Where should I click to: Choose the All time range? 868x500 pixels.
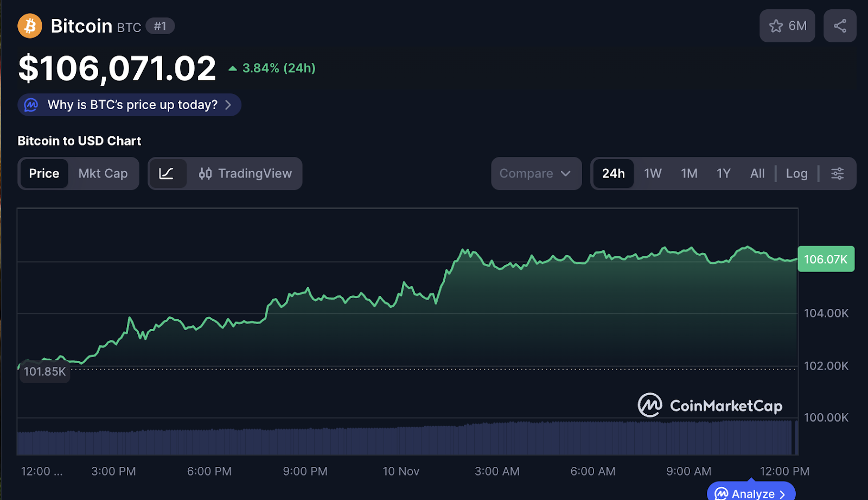pyautogui.click(x=757, y=174)
